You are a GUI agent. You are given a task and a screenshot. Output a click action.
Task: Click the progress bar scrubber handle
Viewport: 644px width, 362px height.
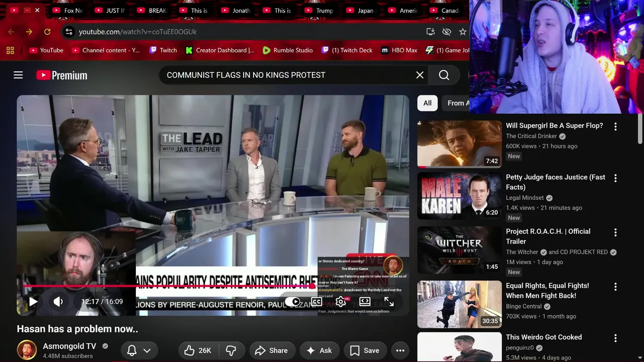tap(312, 286)
